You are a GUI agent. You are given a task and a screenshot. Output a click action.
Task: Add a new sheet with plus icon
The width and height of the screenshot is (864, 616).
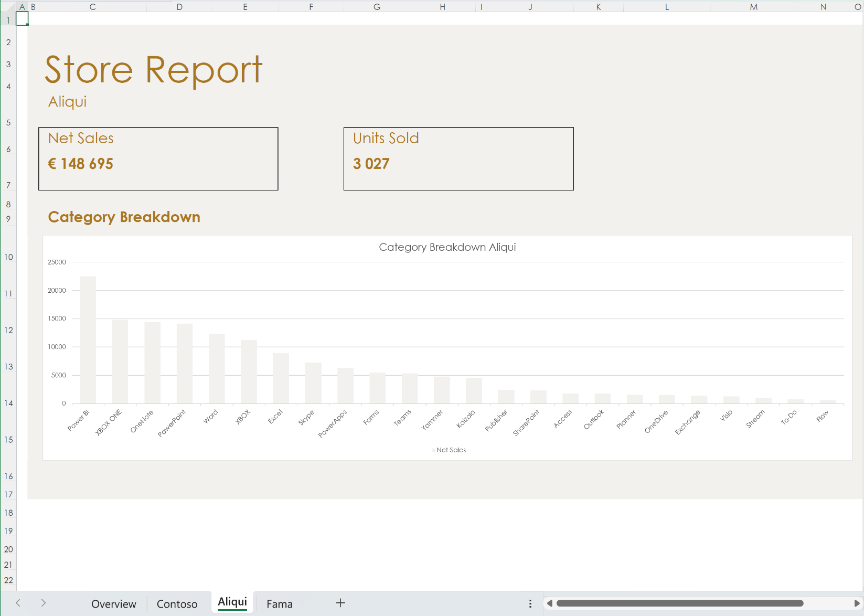pos(340,603)
